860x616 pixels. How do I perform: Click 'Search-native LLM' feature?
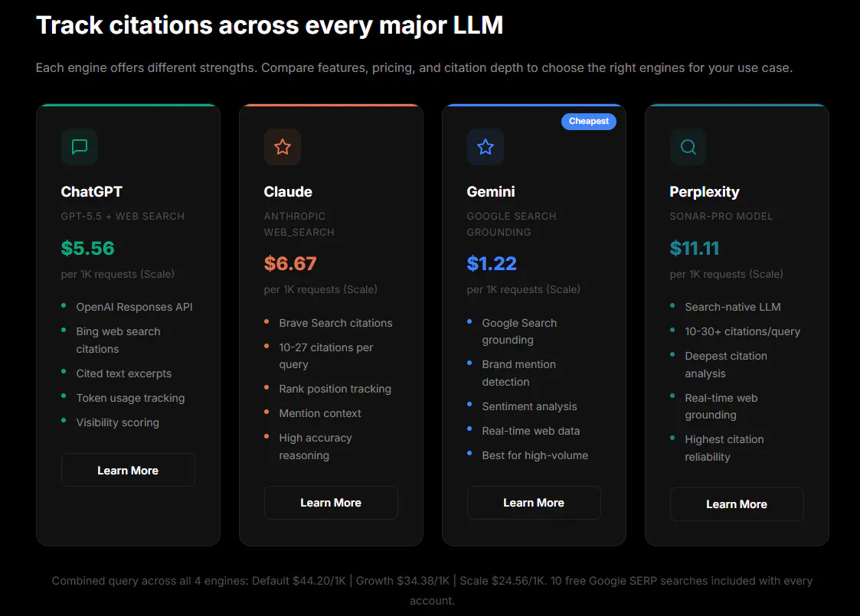coord(733,307)
